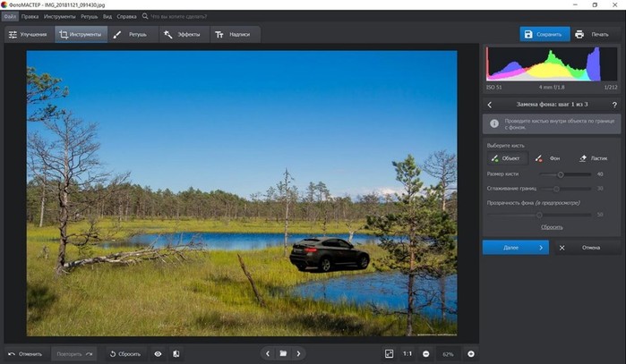Viewport: 626px width, 364px height.
Task: Zoom in with the plus icon
Action: 471,353
